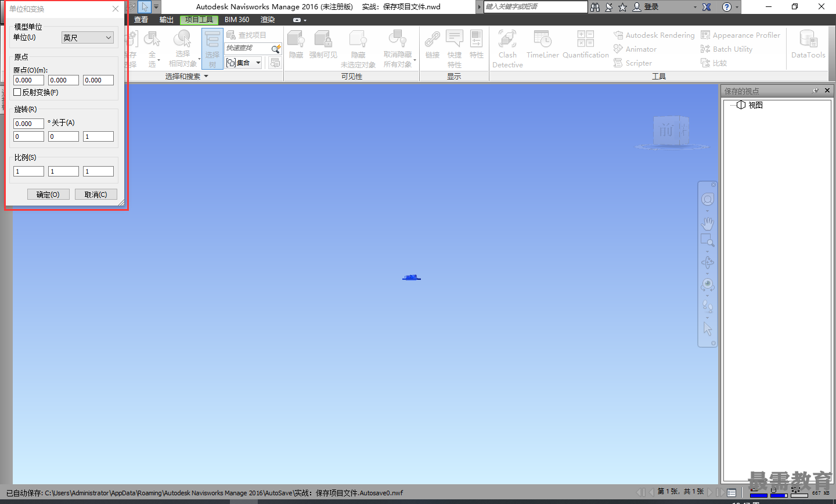This screenshot has height=504, width=836.
Task: Switch to the 项目工具 tab
Action: pos(199,20)
